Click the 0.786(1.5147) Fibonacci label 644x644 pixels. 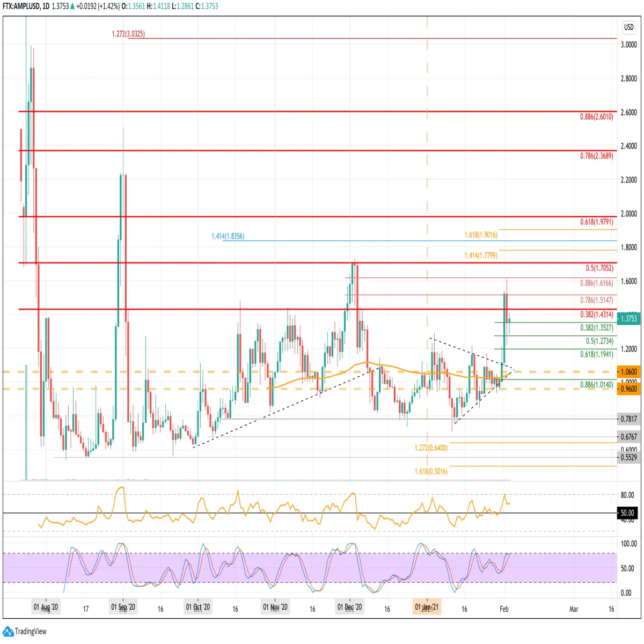(x=596, y=300)
